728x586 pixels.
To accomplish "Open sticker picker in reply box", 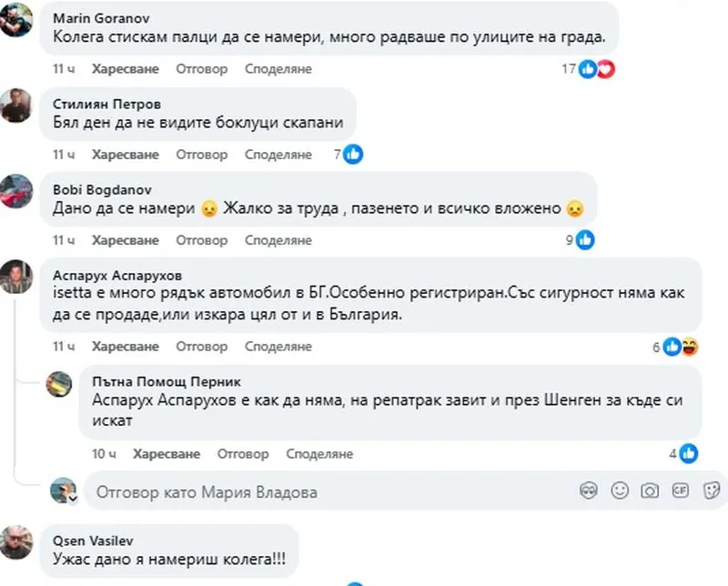I will (707, 491).
